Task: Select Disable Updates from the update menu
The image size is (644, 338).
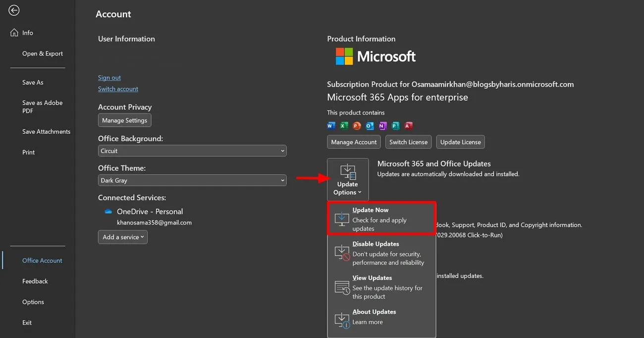Action: (381, 253)
